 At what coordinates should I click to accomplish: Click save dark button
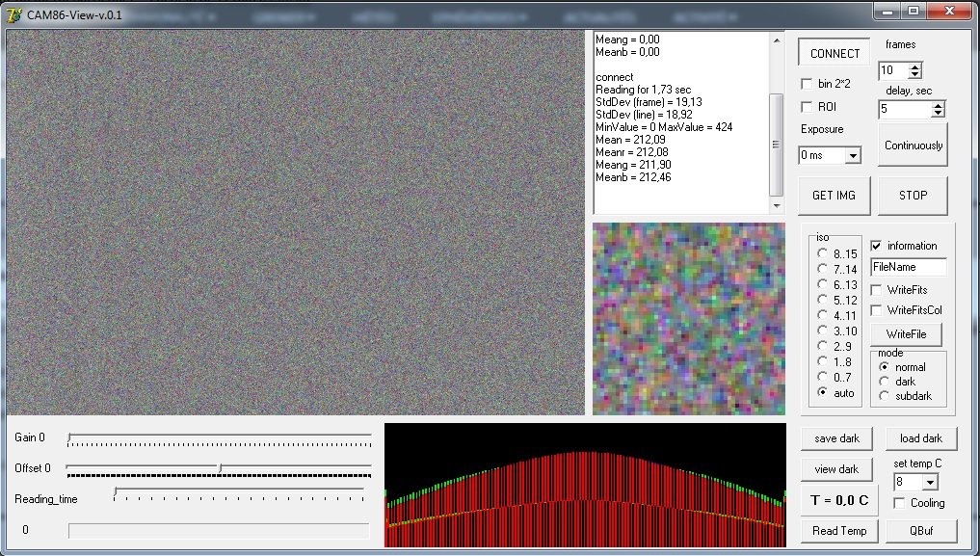point(836,438)
